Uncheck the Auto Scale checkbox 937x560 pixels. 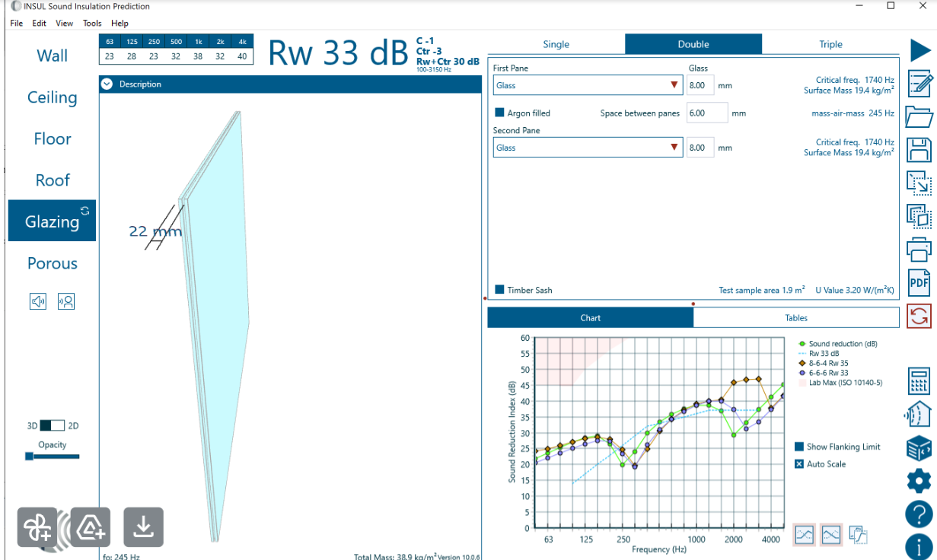799,464
